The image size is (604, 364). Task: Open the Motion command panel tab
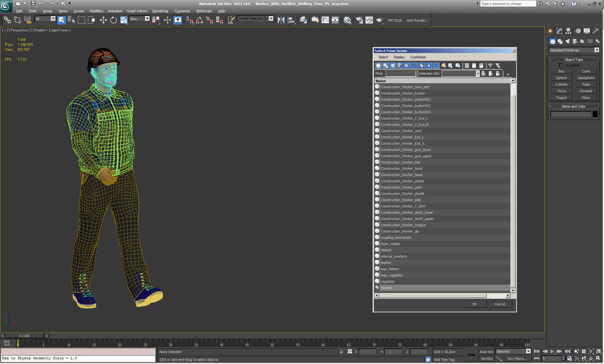(x=578, y=31)
